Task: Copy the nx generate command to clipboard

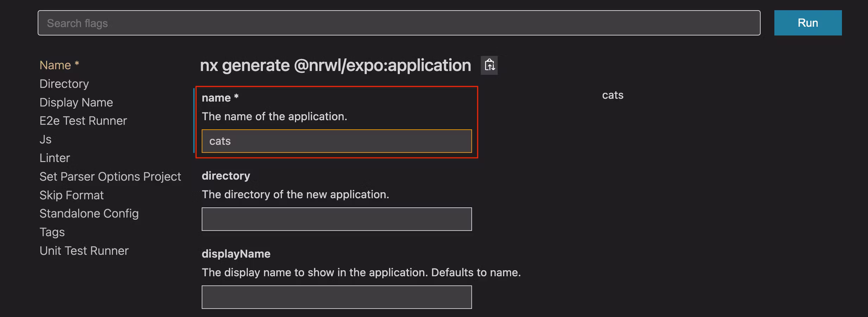Action: pyautogui.click(x=489, y=65)
